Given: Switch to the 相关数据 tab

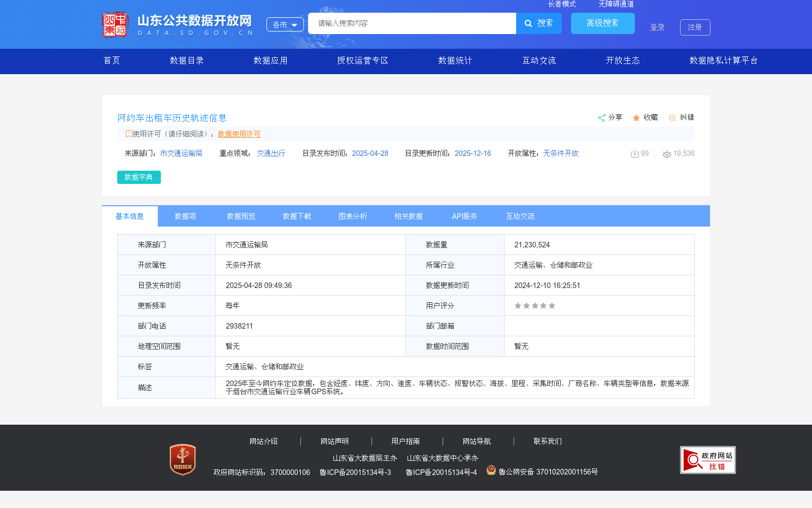Looking at the screenshot, I should (409, 216).
